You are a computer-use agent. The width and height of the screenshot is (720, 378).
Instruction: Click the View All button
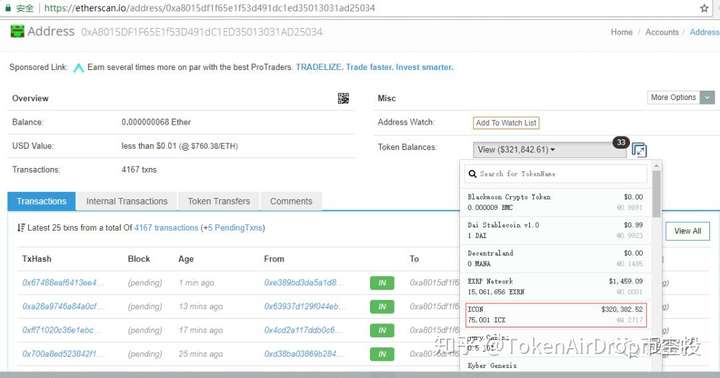click(x=687, y=231)
